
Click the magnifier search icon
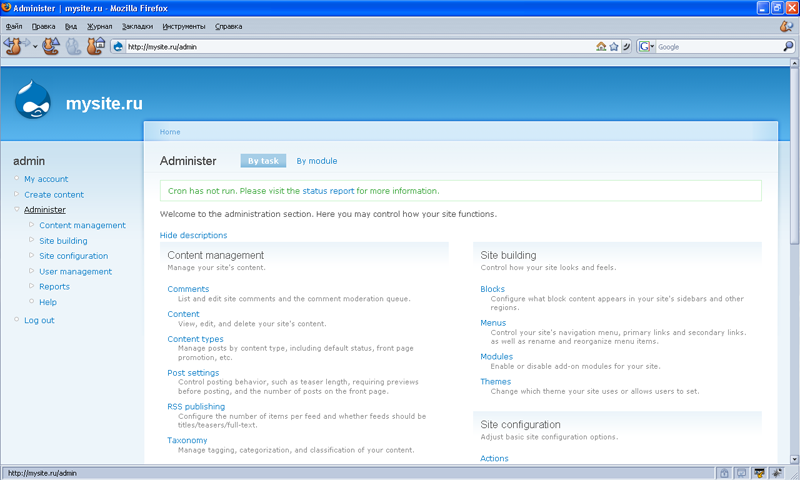point(788,46)
